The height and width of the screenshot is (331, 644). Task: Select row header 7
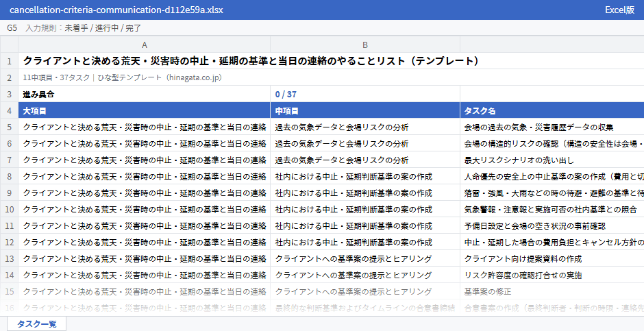click(x=9, y=160)
